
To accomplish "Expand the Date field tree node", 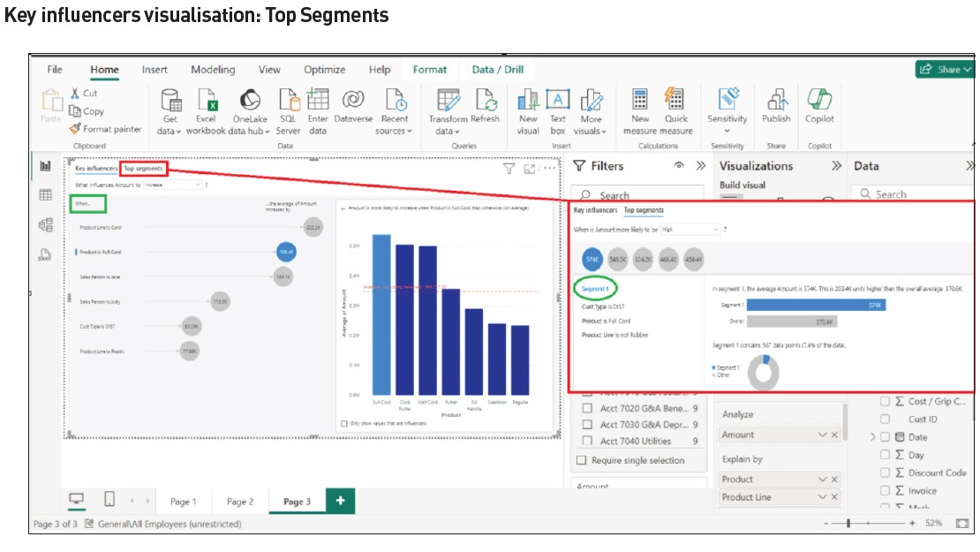I will pyautogui.click(x=873, y=437).
